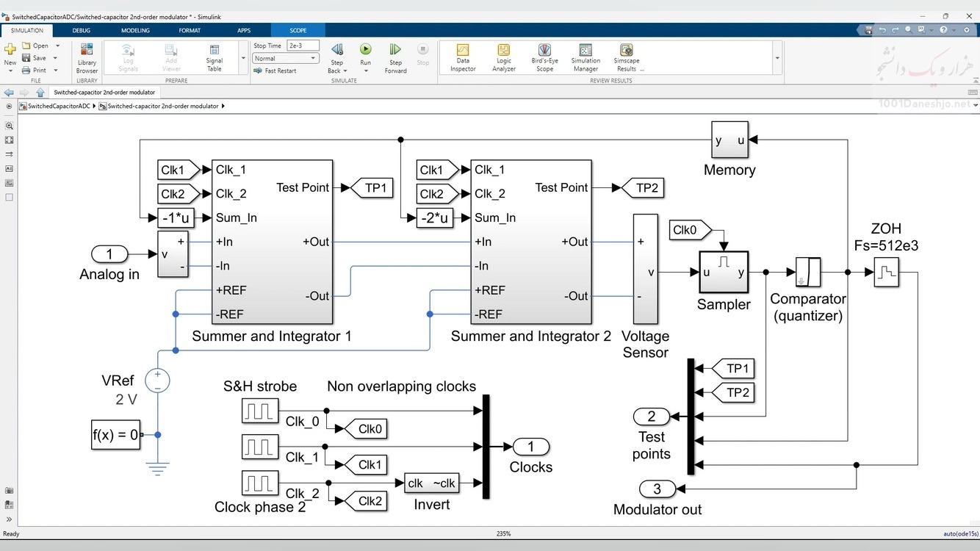Viewport: 980px width, 551px height.
Task: Click the Fit to View palette icon
Action: (9, 140)
